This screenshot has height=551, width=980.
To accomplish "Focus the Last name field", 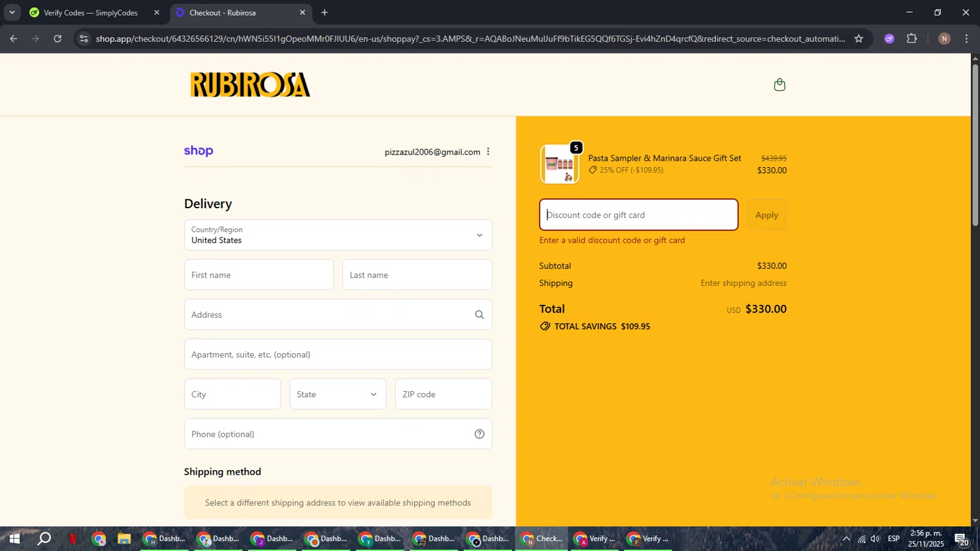I will (417, 275).
